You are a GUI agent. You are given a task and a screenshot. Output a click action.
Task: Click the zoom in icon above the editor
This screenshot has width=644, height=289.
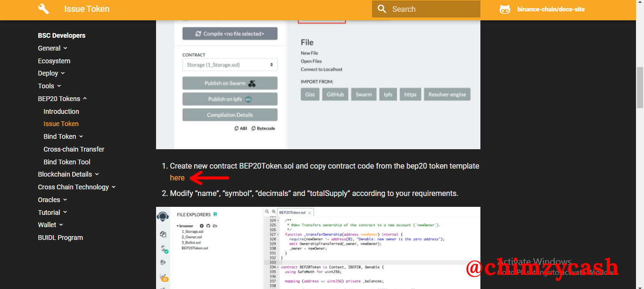(273, 212)
